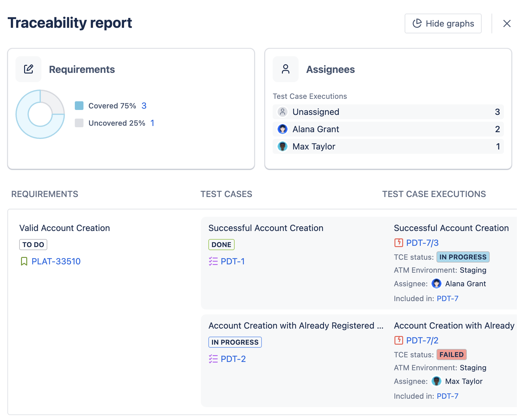Click the Assignees person icon
This screenshot has height=420, width=528.
285,69
